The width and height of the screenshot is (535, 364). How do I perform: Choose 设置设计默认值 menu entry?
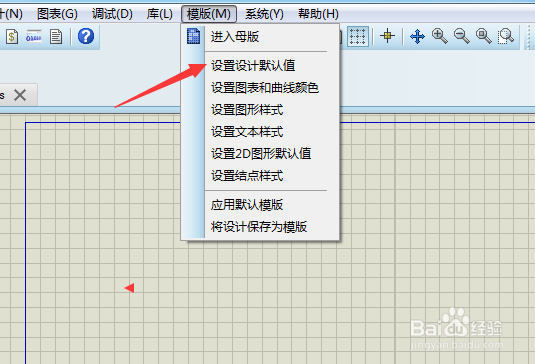[x=261, y=65]
